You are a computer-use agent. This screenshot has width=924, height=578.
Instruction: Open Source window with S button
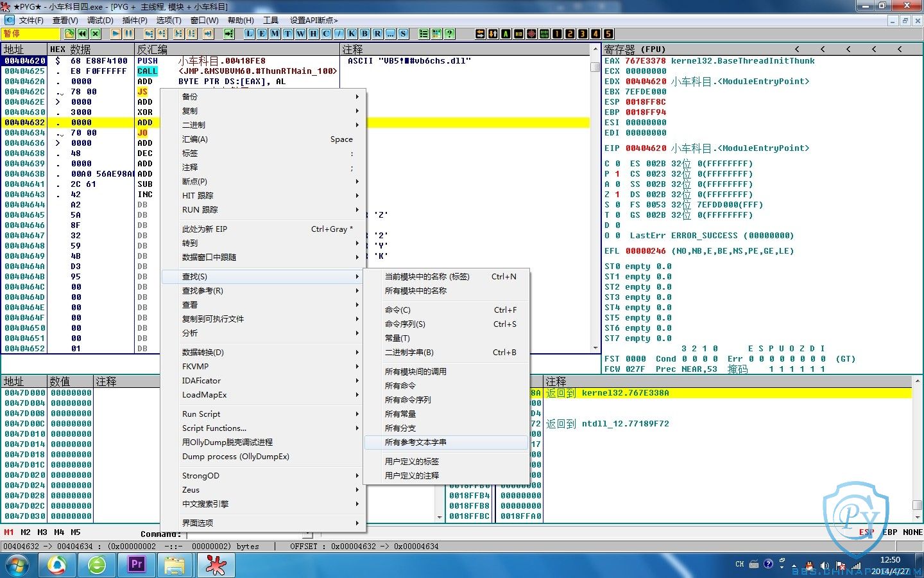pyautogui.click(x=403, y=33)
